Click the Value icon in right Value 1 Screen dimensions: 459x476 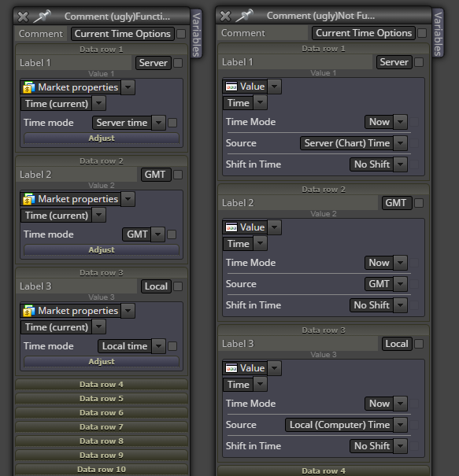click(x=231, y=87)
